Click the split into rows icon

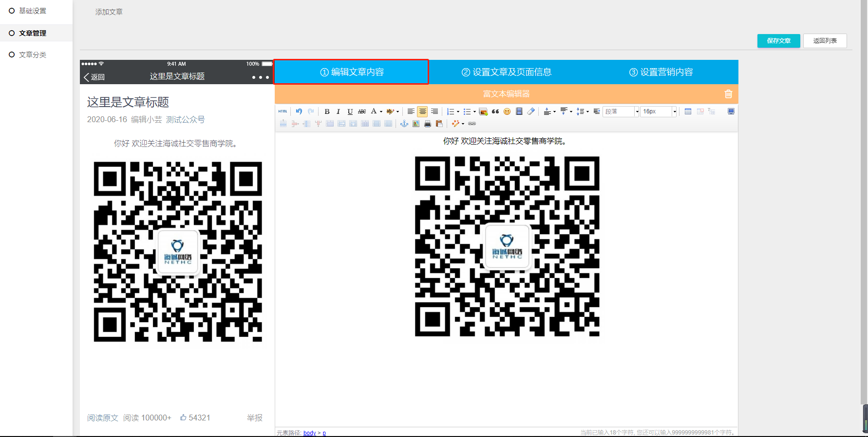(x=377, y=124)
